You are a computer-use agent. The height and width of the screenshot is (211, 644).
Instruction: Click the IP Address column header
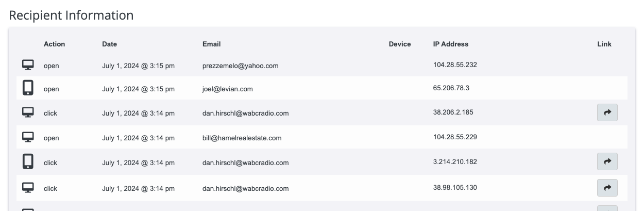pyautogui.click(x=451, y=44)
